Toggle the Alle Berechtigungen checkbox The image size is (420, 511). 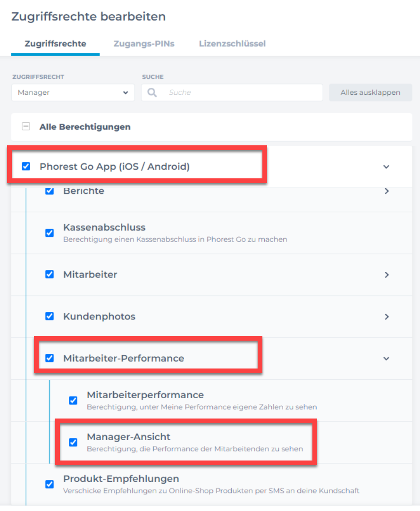(x=26, y=126)
